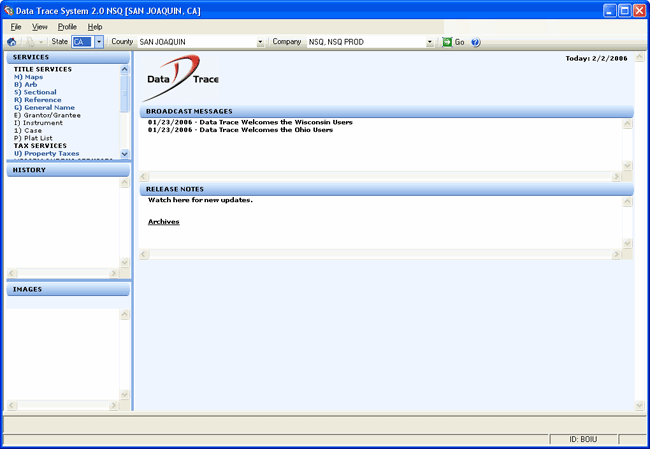
Task: Open the S) Sectional service
Action: tap(35, 92)
